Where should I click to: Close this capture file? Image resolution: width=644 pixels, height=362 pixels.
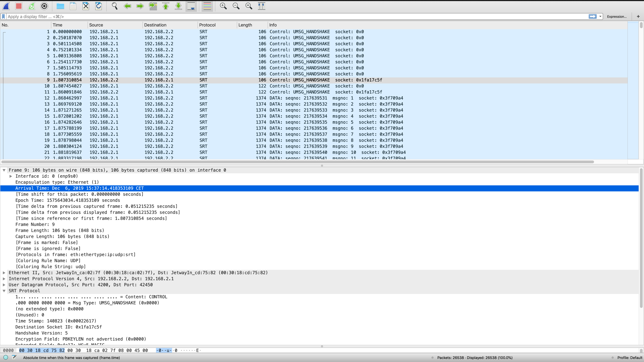tap(86, 6)
